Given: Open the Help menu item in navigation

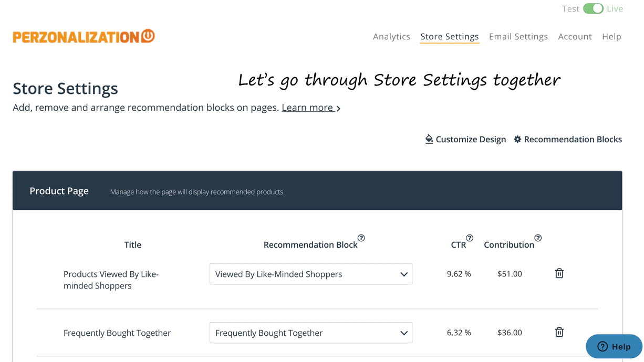Looking at the screenshot, I should point(611,36).
